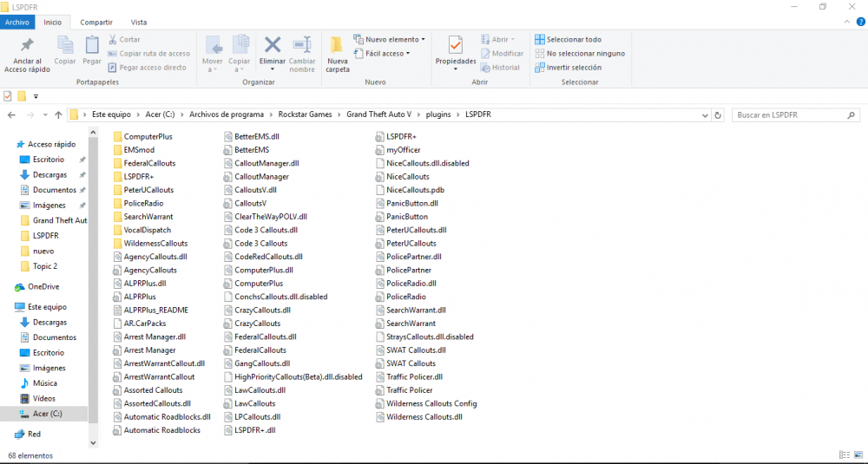Click the Historial button
868x464 pixels.
coord(501,68)
